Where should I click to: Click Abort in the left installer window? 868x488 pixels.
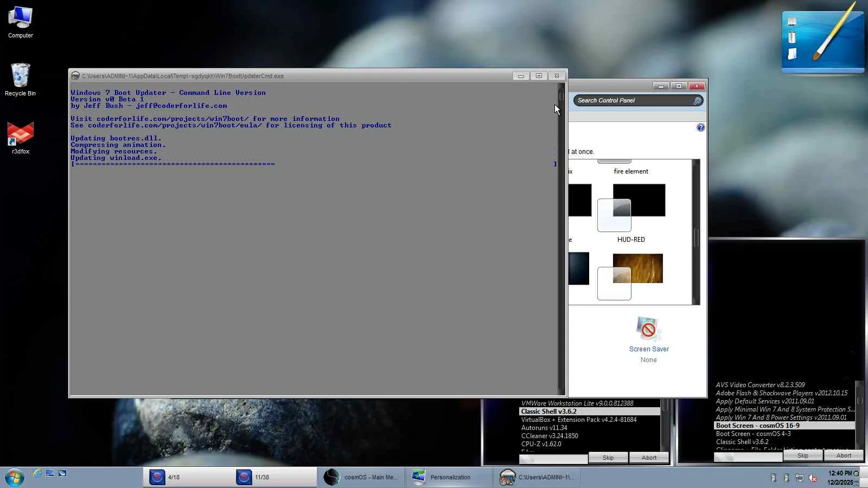(649, 458)
